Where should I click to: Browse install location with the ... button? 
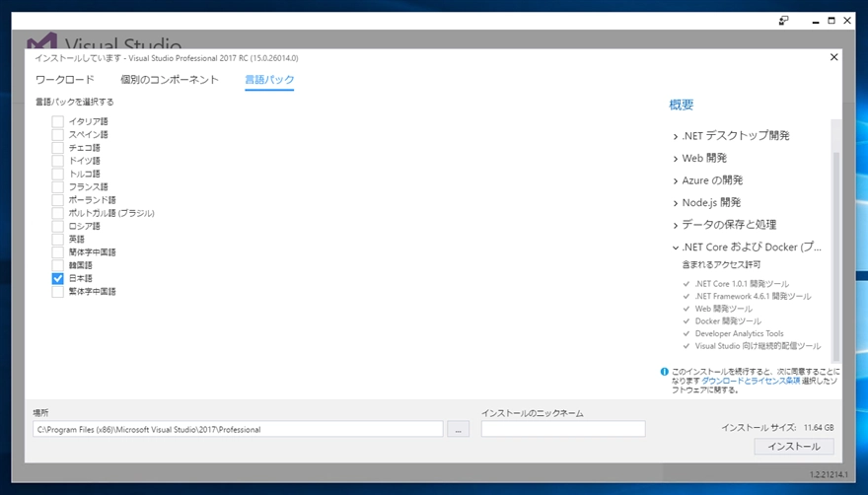coord(459,429)
